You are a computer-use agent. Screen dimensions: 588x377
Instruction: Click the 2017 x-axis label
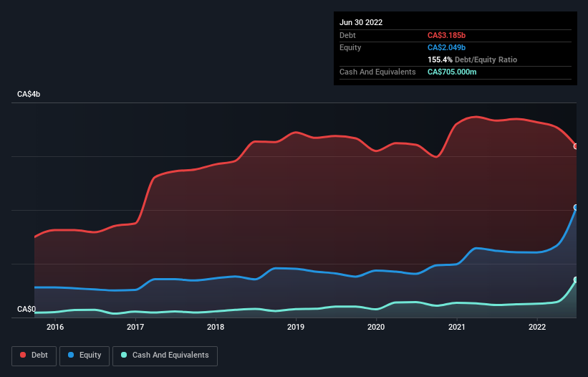pos(135,327)
